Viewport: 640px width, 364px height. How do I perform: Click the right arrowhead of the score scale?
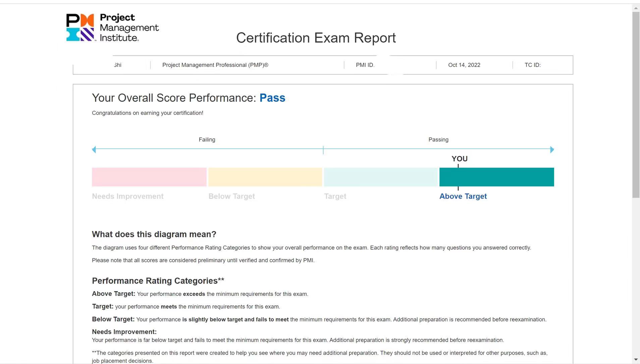[x=552, y=150]
